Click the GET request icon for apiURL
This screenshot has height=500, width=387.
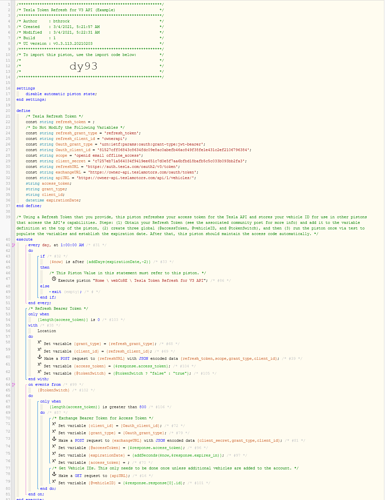[54, 474]
